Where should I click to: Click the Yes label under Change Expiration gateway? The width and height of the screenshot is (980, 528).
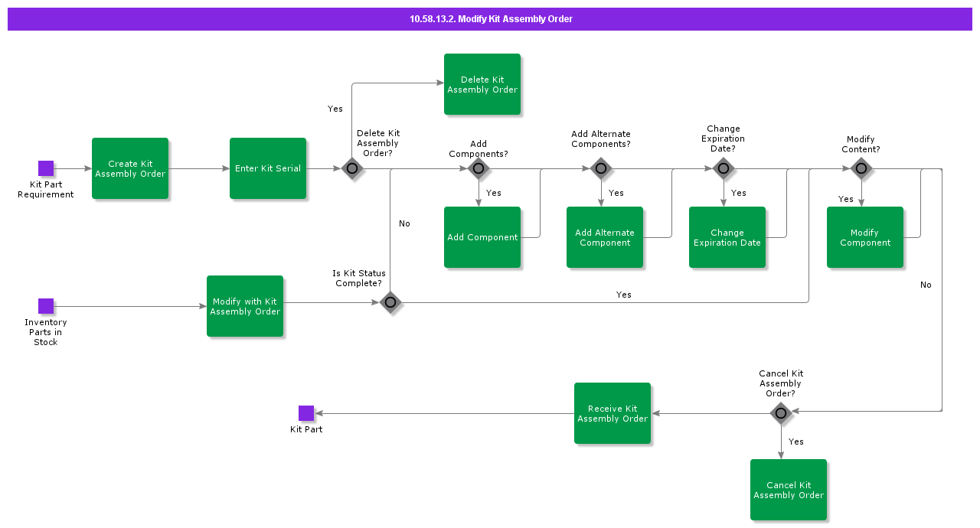[x=739, y=193]
